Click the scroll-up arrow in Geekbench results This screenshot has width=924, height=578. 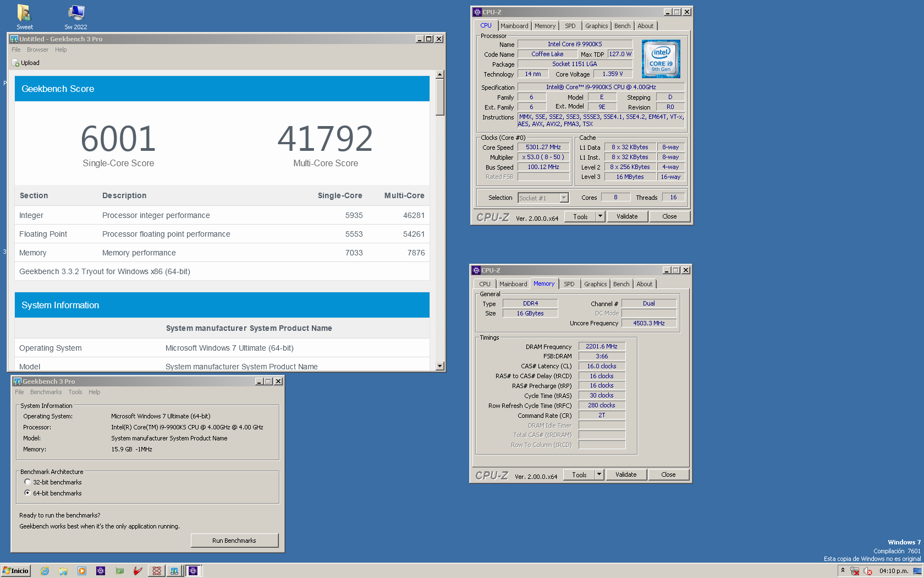[x=439, y=74]
